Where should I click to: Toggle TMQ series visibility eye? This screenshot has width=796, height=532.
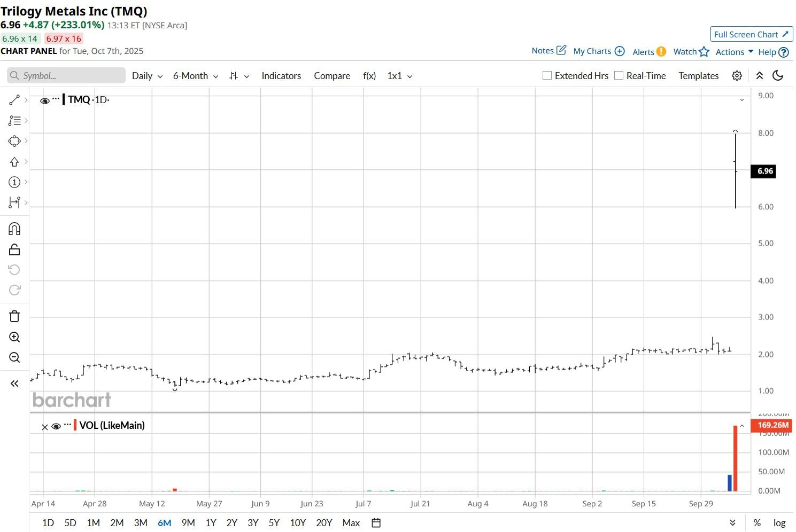[45, 100]
